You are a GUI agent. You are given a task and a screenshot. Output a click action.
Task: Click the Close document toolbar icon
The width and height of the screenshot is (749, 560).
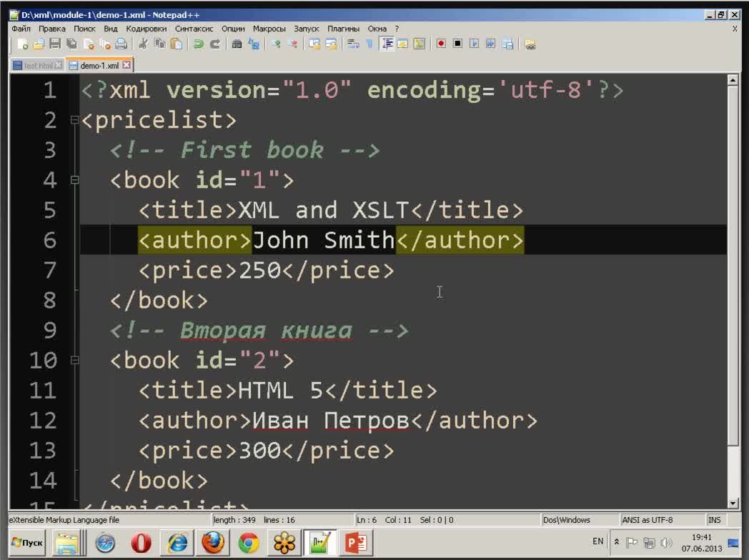click(x=89, y=44)
